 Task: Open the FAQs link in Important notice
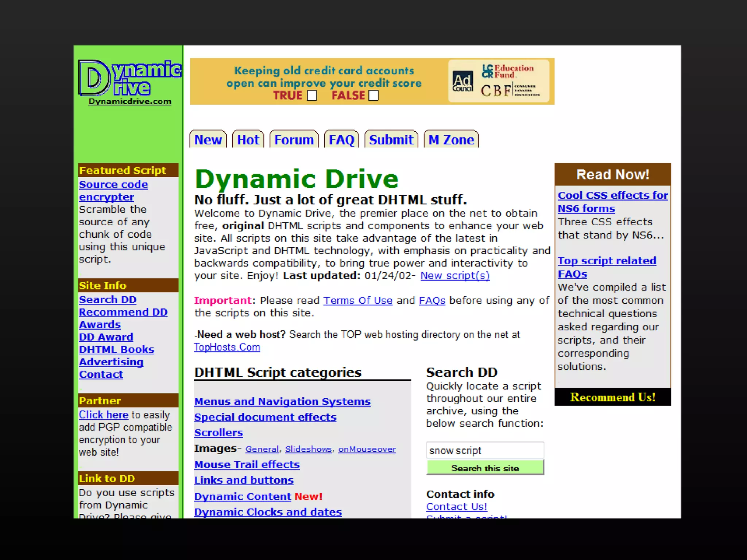pos(432,300)
